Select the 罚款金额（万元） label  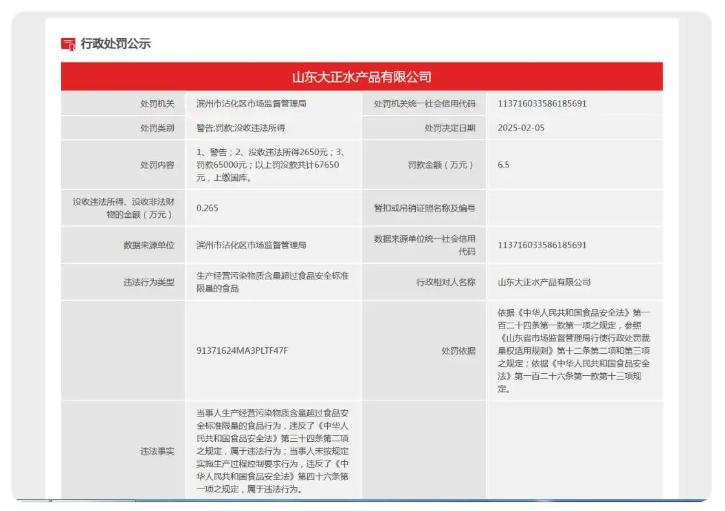click(442, 165)
